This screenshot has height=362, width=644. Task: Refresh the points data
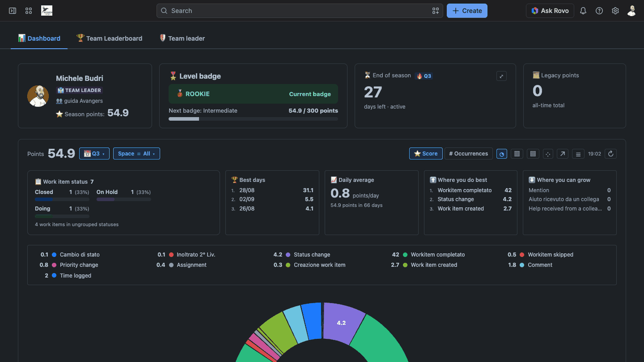(611, 154)
